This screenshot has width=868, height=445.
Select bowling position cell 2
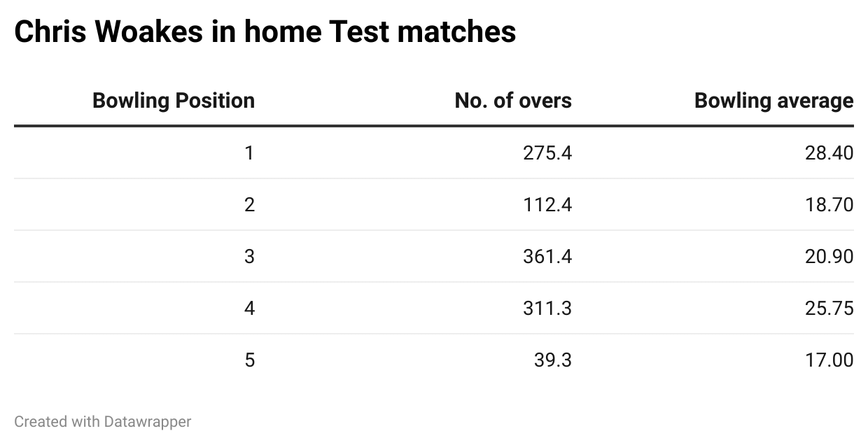(249, 204)
